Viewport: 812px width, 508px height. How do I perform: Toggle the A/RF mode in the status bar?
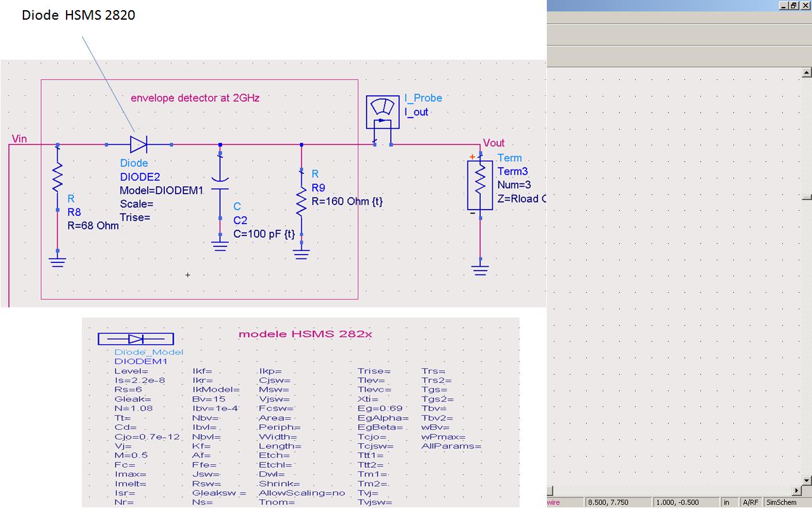(750, 502)
